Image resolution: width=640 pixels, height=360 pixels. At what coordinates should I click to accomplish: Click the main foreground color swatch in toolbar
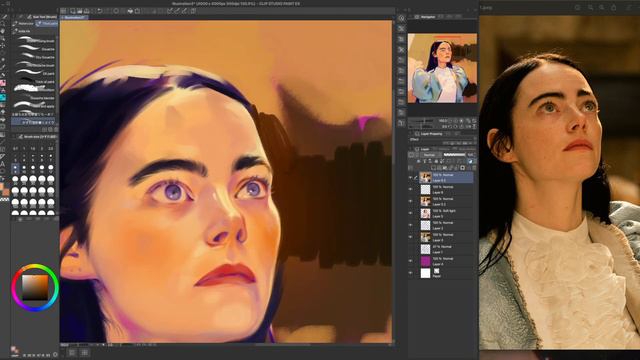click(2, 187)
